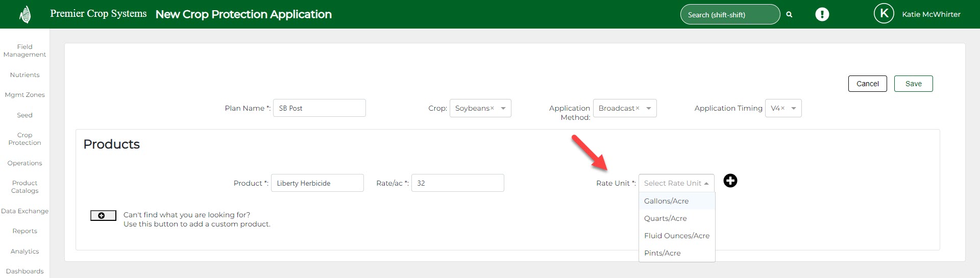Click the Plan Name input field

(319, 108)
